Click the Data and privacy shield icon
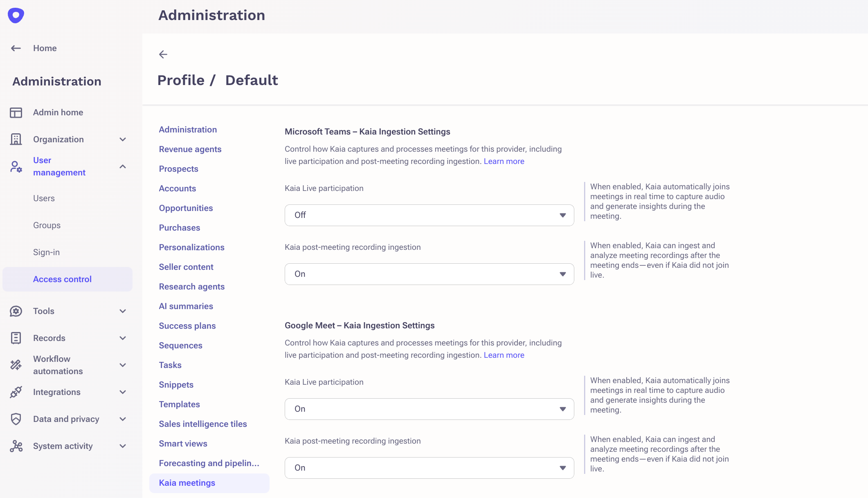The width and height of the screenshot is (868, 498). [16, 419]
